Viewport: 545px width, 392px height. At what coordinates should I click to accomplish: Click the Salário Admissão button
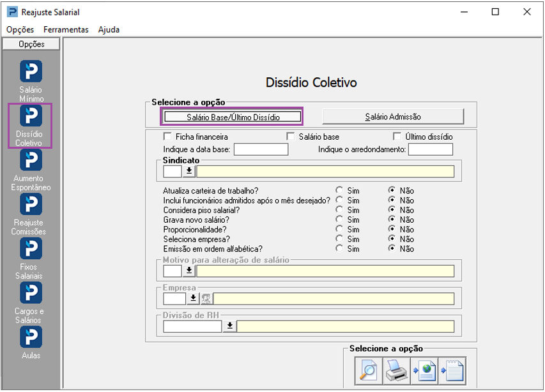(x=393, y=117)
